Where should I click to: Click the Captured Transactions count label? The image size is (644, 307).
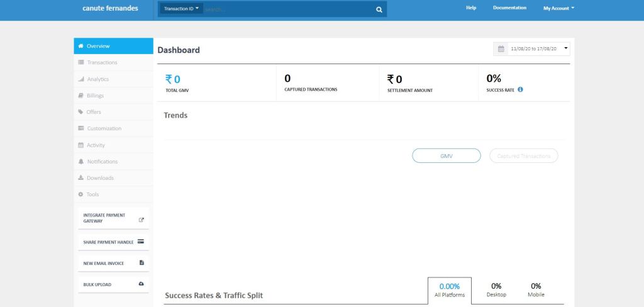click(311, 89)
